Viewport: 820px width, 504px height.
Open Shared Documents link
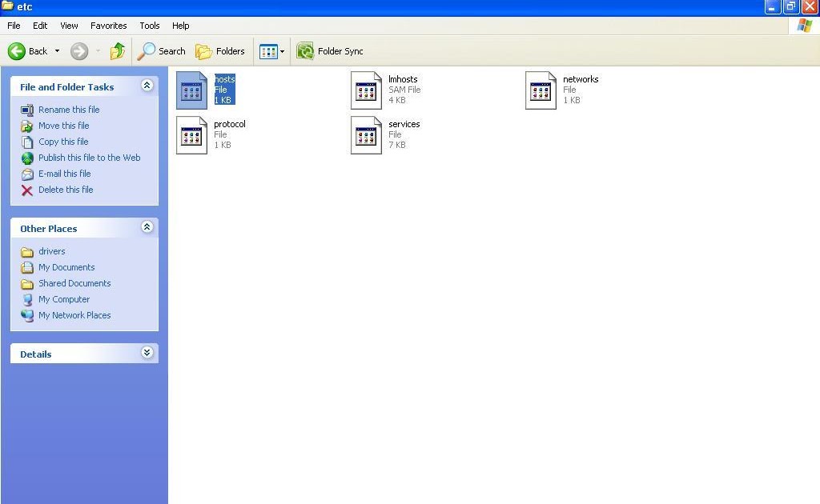pyautogui.click(x=74, y=283)
